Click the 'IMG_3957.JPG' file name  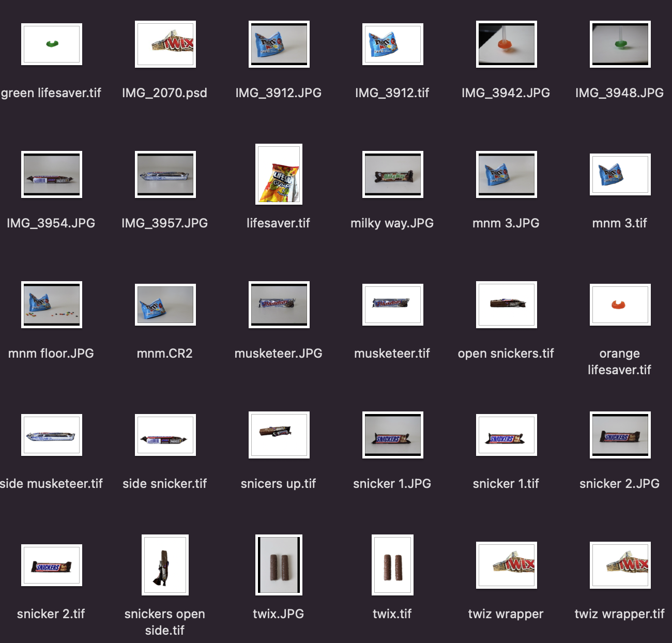click(x=165, y=223)
